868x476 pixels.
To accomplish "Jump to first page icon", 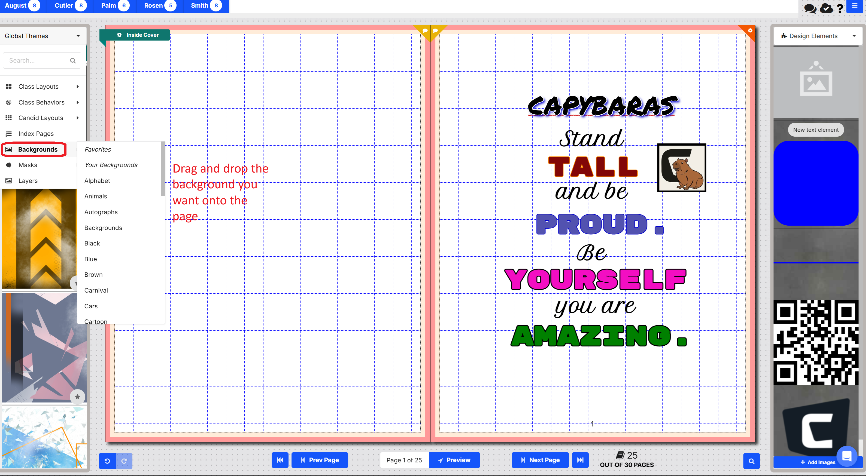I will click(280, 460).
